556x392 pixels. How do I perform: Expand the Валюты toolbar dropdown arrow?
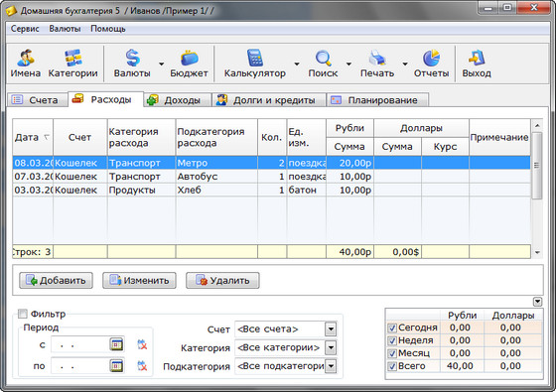coord(161,65)
